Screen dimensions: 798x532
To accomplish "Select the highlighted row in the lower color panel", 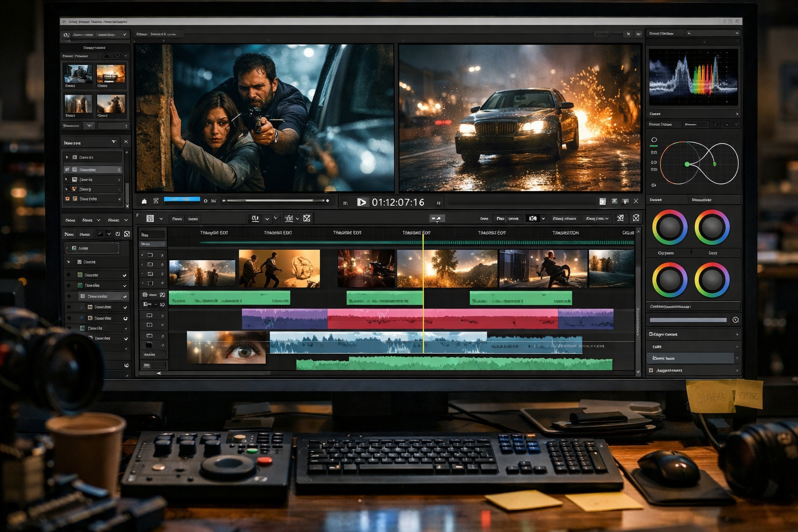I will click(691, 358).
